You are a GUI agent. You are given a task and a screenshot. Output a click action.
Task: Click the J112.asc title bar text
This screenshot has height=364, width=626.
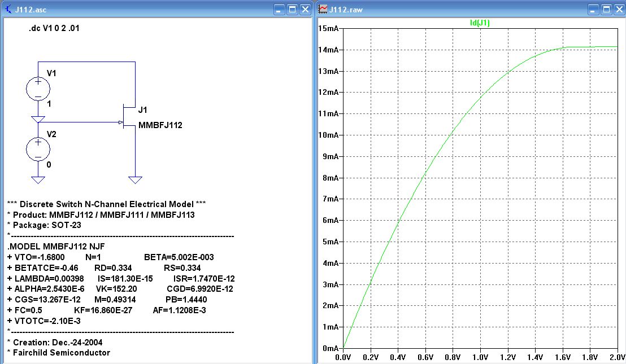click(x=31, y=10)
